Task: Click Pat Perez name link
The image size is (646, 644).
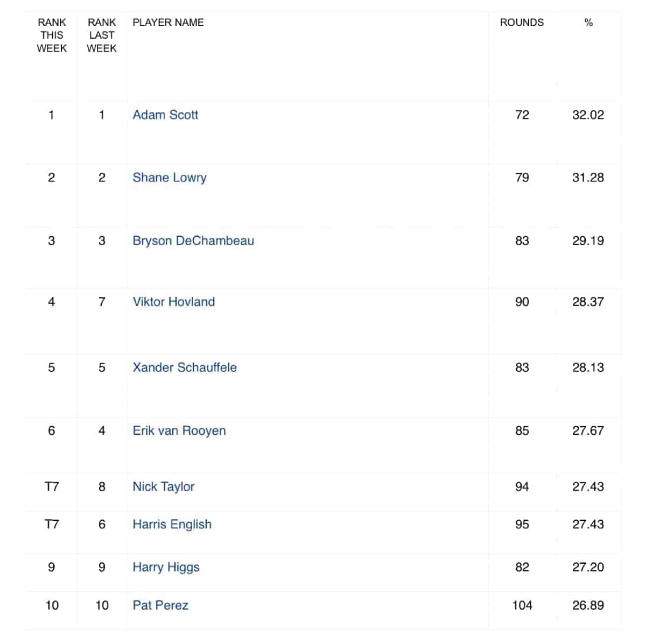Action: pos(160,605)
